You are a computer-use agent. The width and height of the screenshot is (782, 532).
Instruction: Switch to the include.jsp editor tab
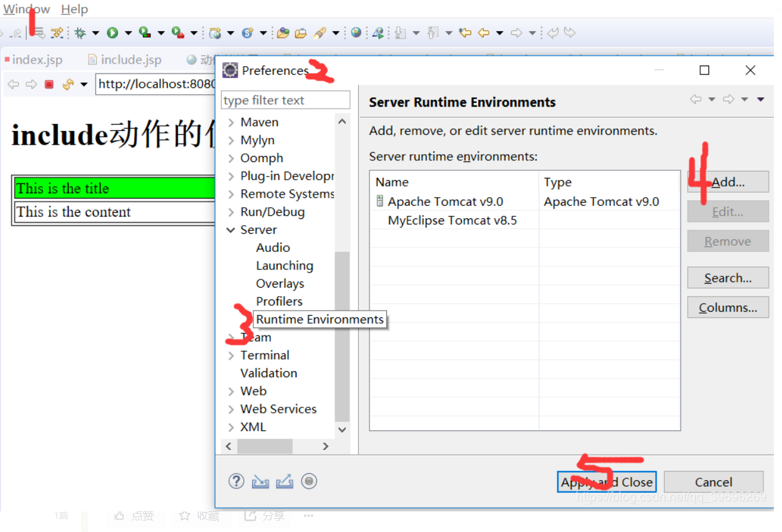125,60
